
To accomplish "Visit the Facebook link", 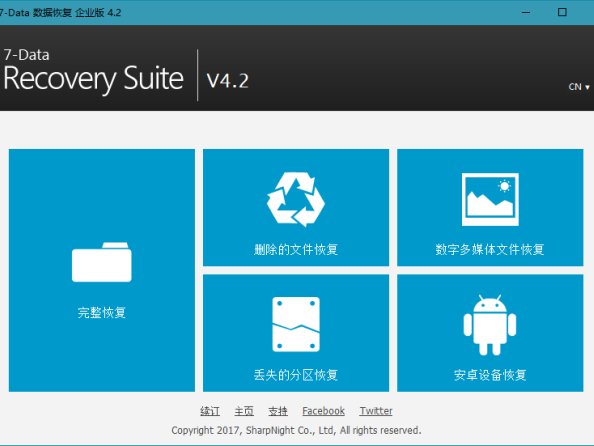I will 324,411.
